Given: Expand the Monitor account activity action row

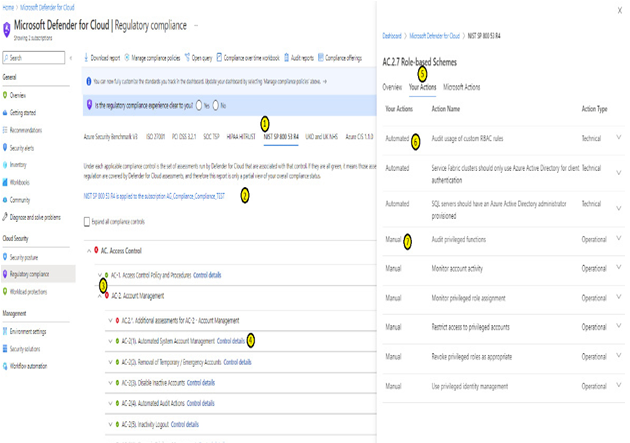Looking at the screenshot, I should pyautogui.click(x=619, y=267).
